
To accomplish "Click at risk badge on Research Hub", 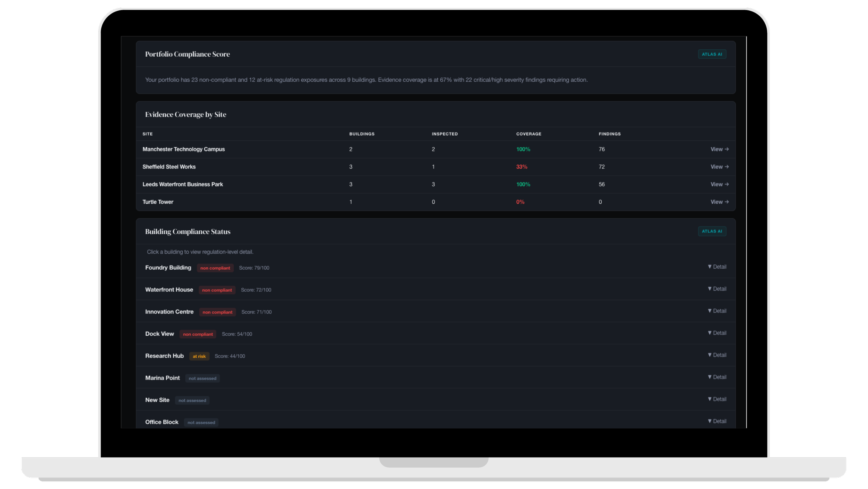I will point(199,356).
